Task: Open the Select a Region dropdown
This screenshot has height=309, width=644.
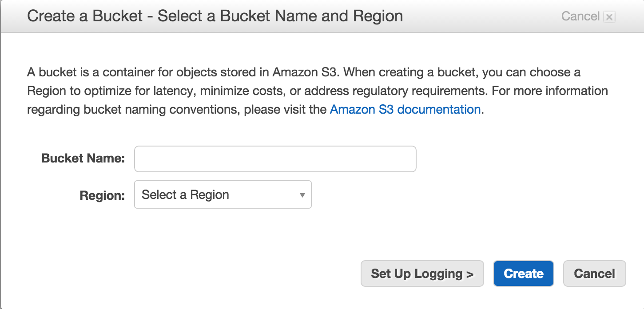Action: pyautogui.click(x=222, y=194)
